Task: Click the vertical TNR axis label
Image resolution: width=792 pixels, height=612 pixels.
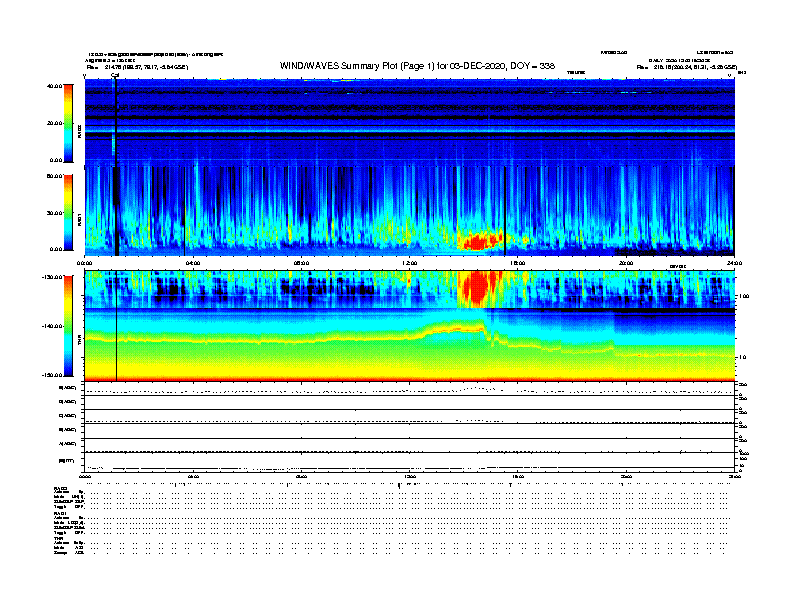Action: click(80, 341)
